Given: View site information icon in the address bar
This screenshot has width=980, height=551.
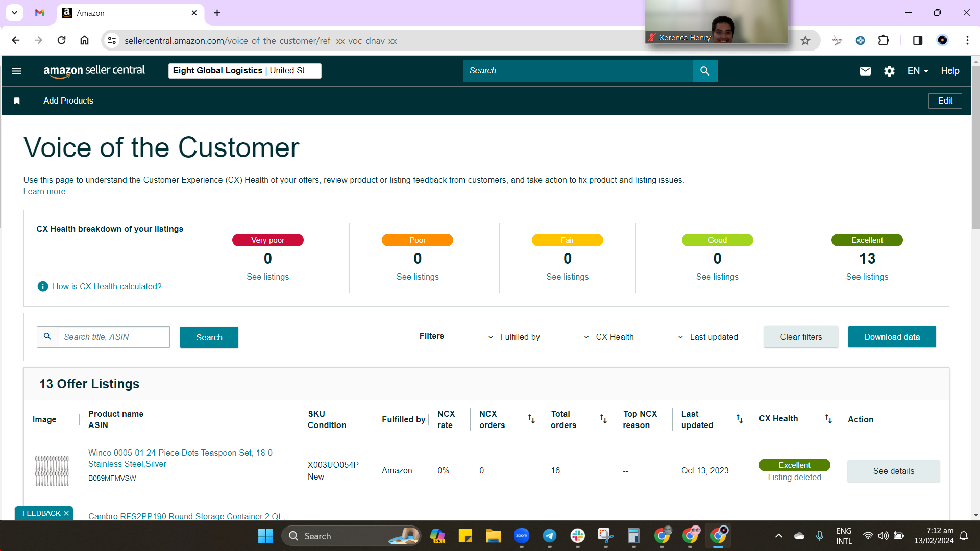Looking at the screenshot, I should 112,40.
